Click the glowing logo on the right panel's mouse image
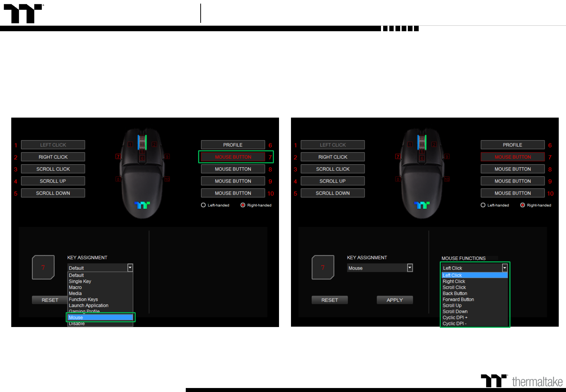566x392 pixels. coord(422,205)
